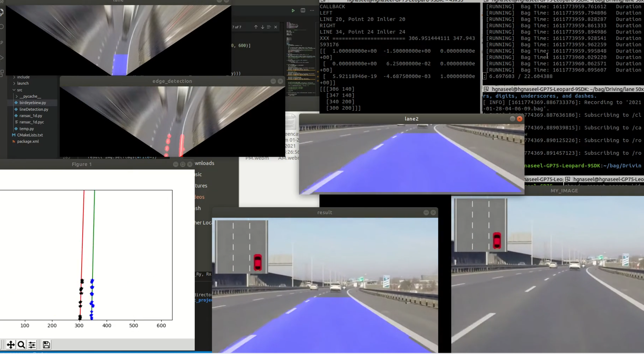Activate the matplotlib Zoom magnifier tool
The image size is (644, 354).
[x=21, y=345]
